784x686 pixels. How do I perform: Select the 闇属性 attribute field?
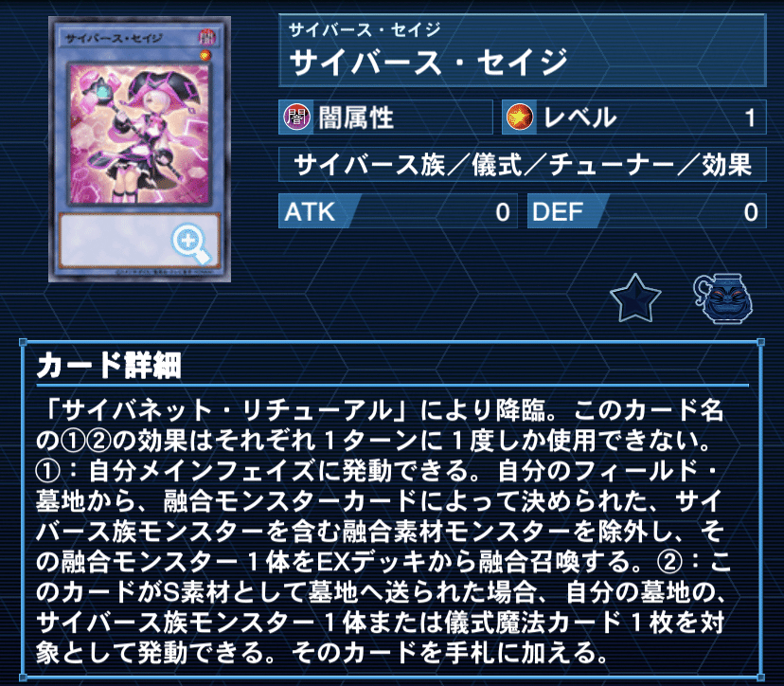tap(385, 117)
